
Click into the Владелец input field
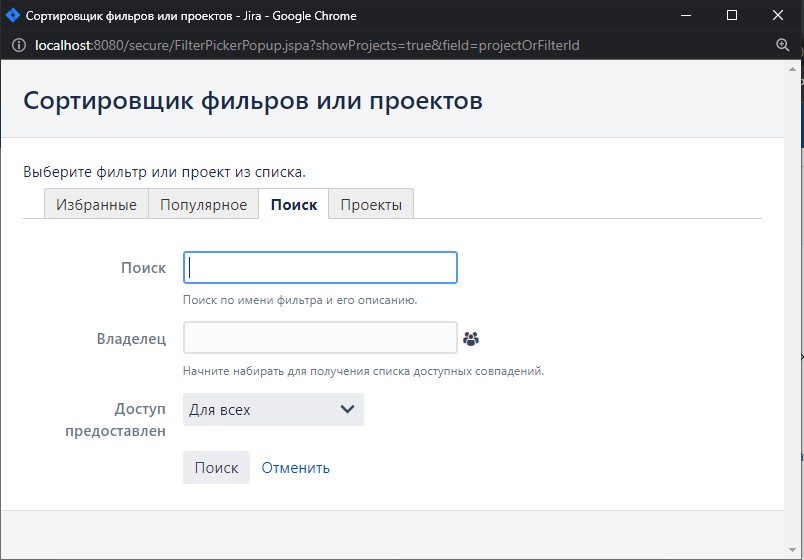[x=320, y=337]
